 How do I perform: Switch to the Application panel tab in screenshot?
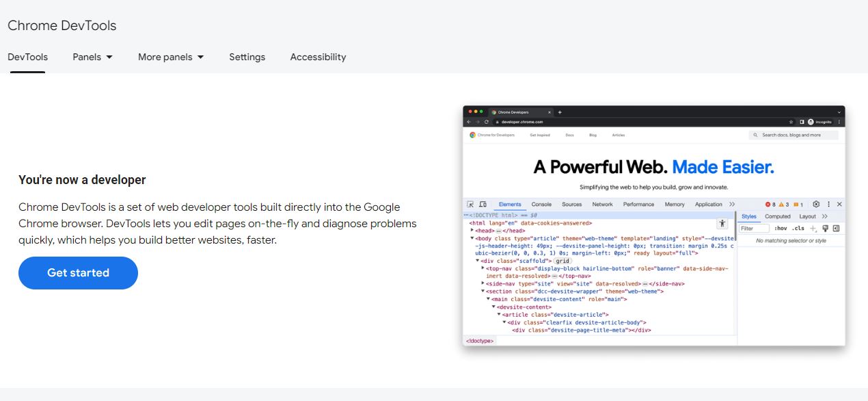click(x=709, y=204)
